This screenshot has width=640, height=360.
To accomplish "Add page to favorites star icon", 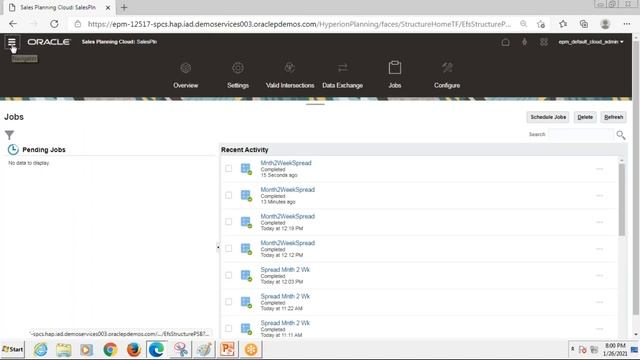I will coord(541,24).
